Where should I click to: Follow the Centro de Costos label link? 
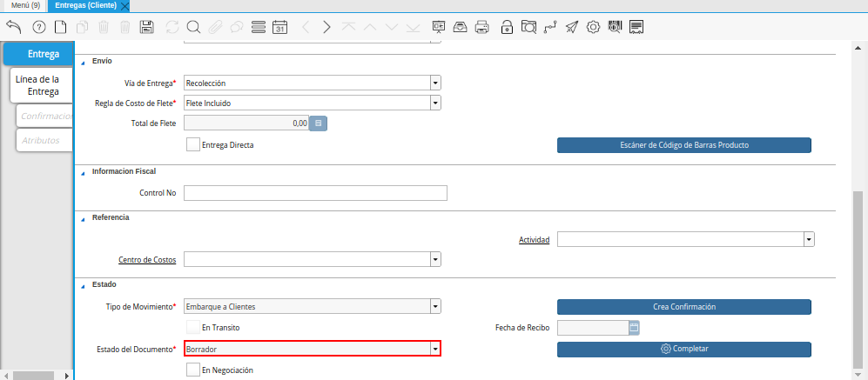pyautogui.click(x=147, y=260)
